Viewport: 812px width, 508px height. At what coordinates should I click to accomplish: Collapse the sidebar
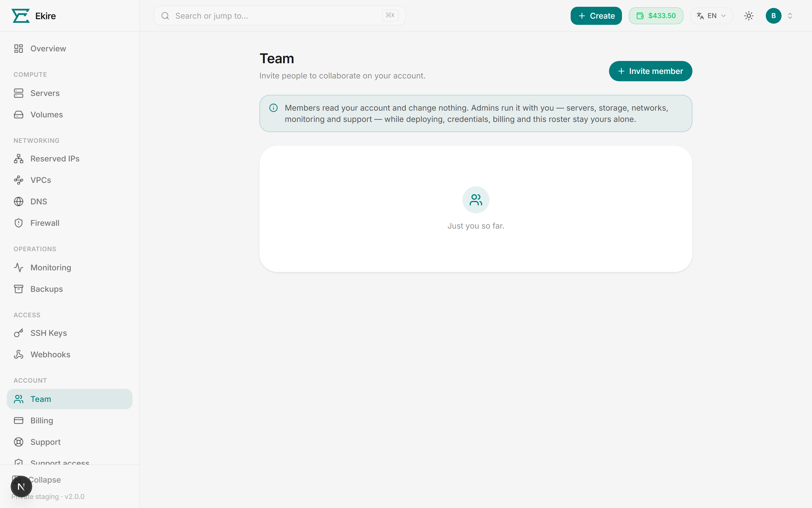pos(45,480)
